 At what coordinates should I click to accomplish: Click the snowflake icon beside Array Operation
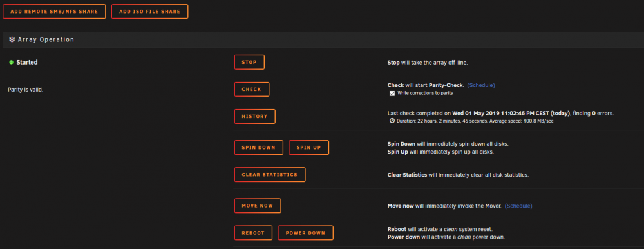click(12, 39)
